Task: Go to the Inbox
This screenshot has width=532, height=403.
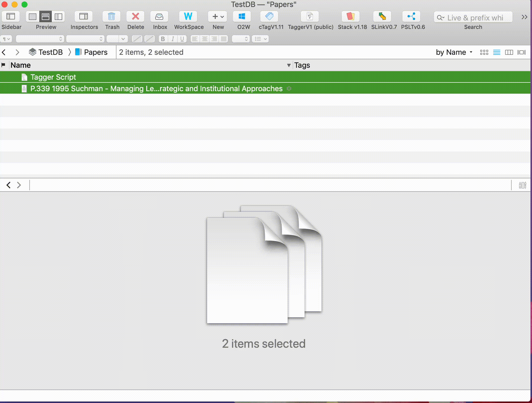Action: point(159,17)
